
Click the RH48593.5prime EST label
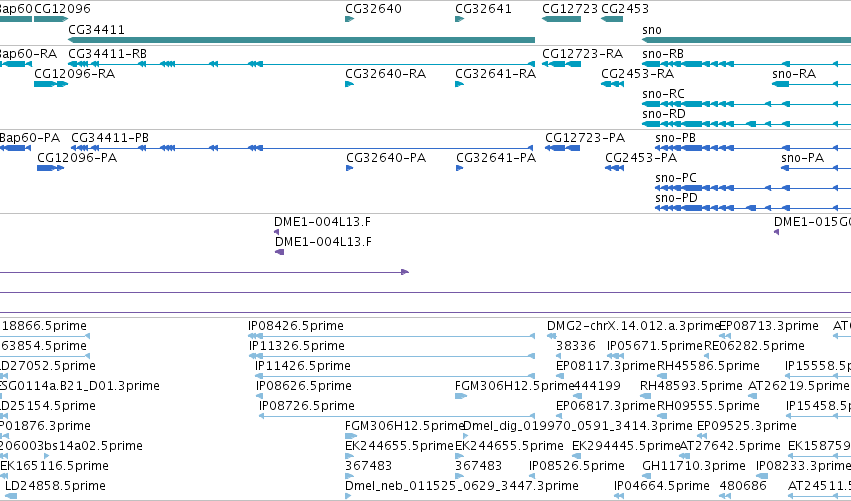(x=691, y=386)
